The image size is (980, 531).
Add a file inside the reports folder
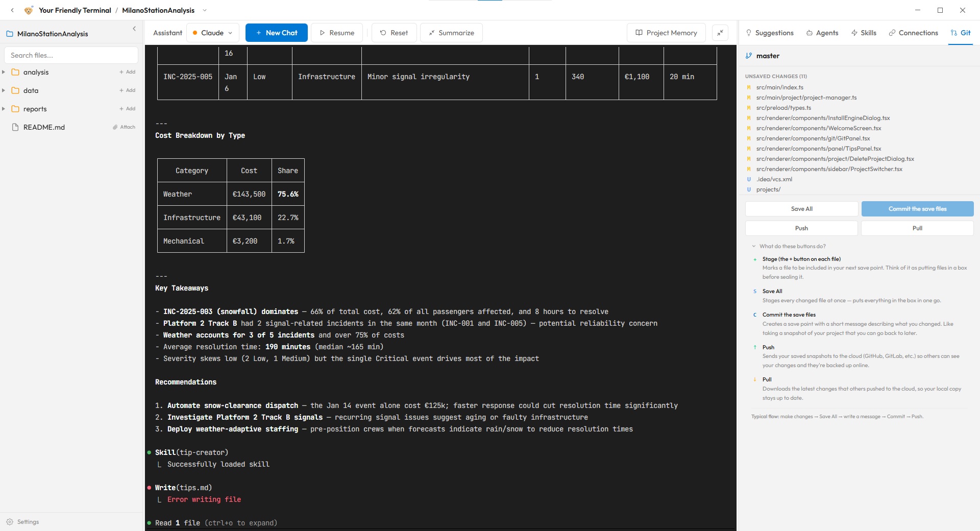point(127,108)
